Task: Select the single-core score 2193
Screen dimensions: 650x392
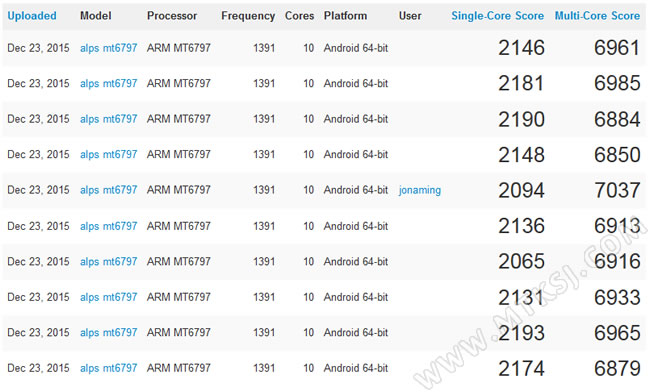Action: pyautogui.click(x=521, y=333)
